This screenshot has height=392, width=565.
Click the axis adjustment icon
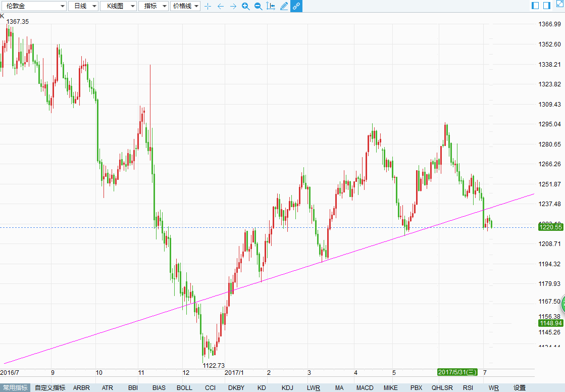tap(271, 6)
